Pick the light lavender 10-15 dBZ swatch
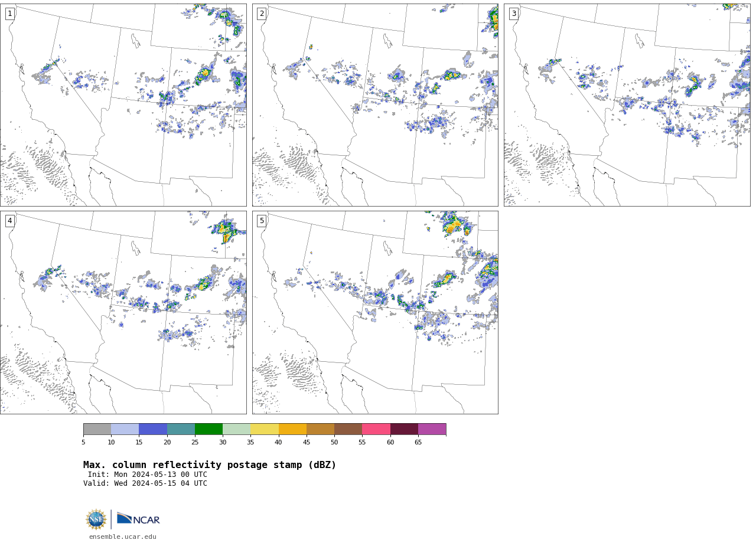This screenshot has width=756, height=543. pos(125,429)
